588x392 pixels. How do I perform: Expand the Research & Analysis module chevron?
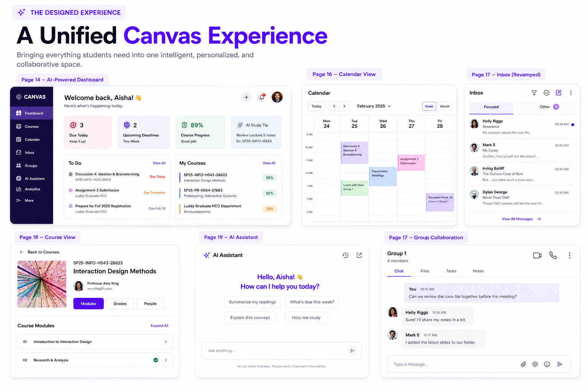pos(166,360)
